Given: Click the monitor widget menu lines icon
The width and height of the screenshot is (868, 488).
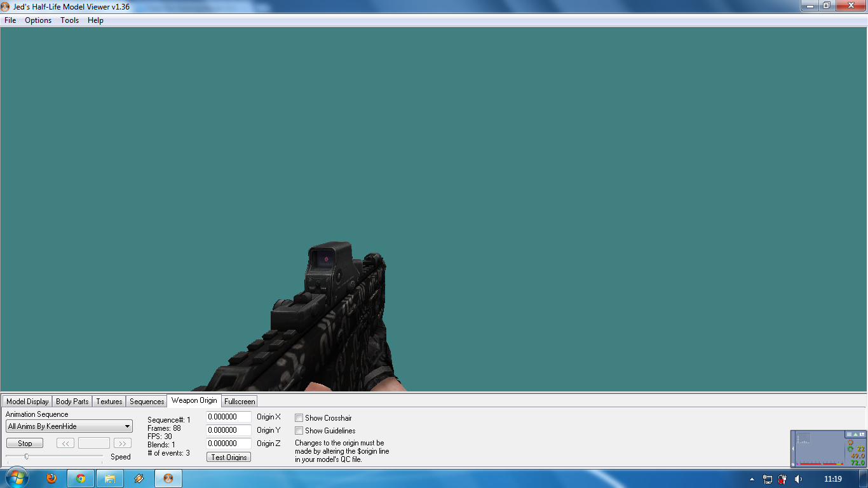Looking at the screenshot, I should (x=849, y=434).
